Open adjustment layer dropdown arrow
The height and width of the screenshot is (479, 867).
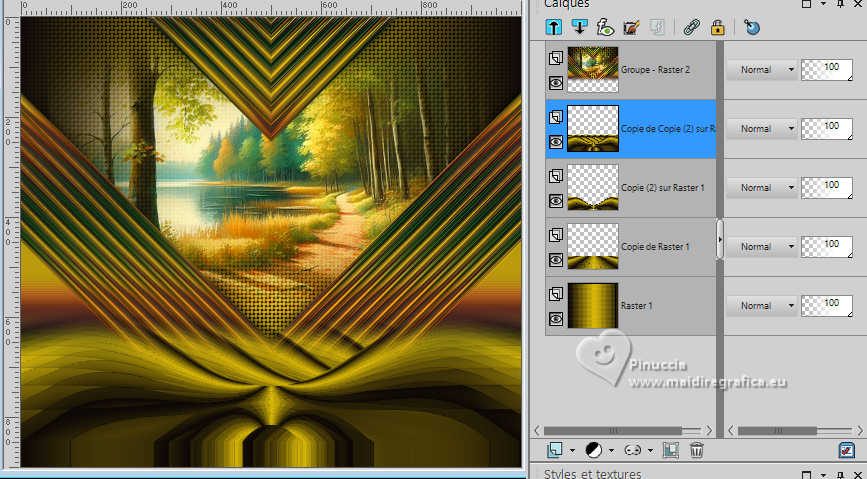[611, 450]
